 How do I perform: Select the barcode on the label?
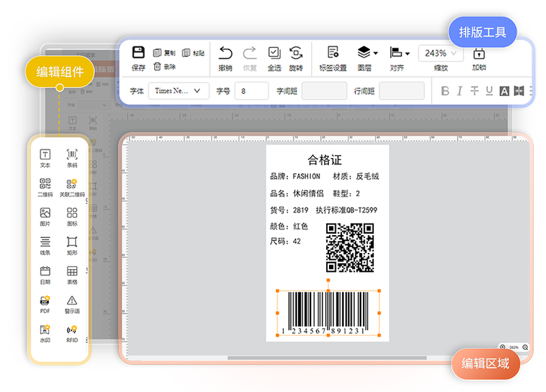tap(328, 313)
